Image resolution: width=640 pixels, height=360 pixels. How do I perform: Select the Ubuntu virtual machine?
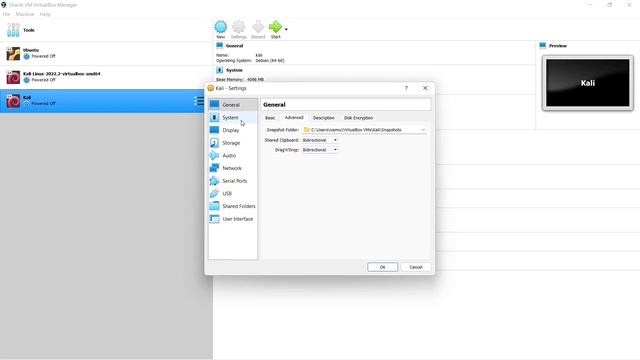click(x=106, y=53)
